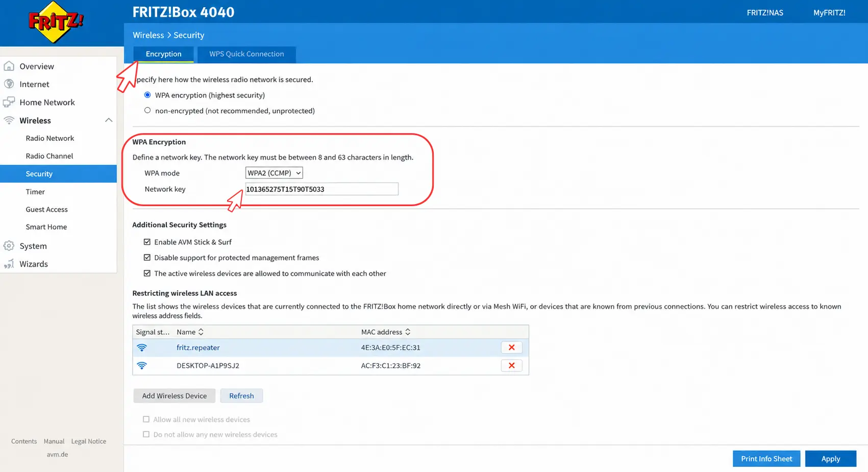Click MAC address AC:F3:C1:23:BF:92

pyautogui.click(x=391, y=365)
